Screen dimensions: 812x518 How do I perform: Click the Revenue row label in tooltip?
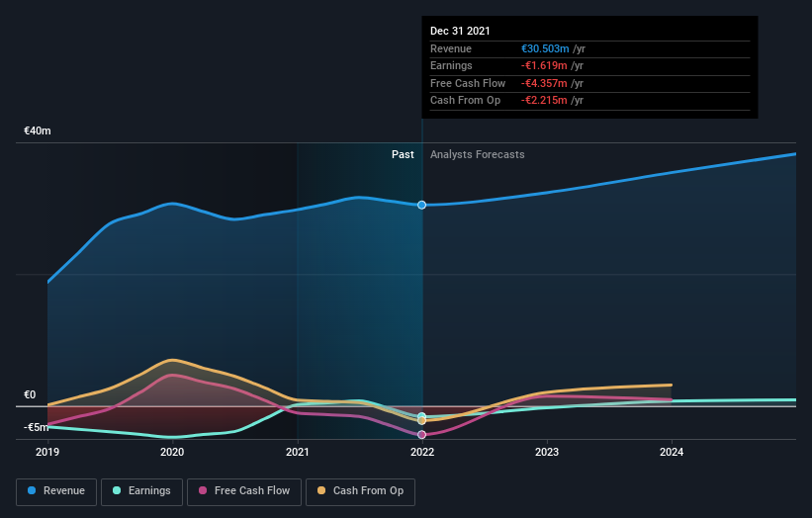tap(451, 48)
